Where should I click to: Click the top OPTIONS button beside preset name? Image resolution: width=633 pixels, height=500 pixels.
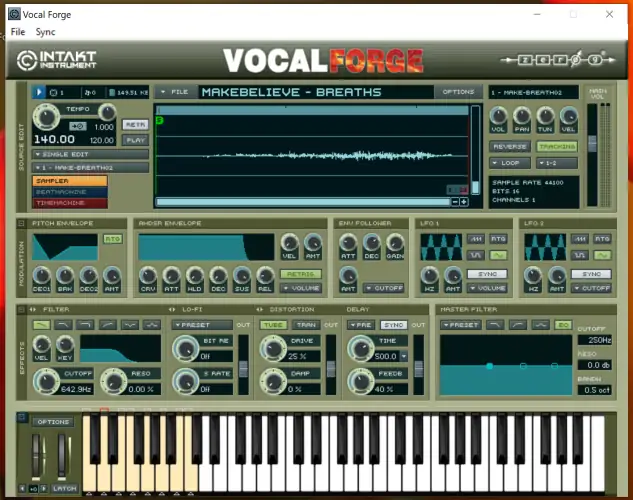click(458, 92)
